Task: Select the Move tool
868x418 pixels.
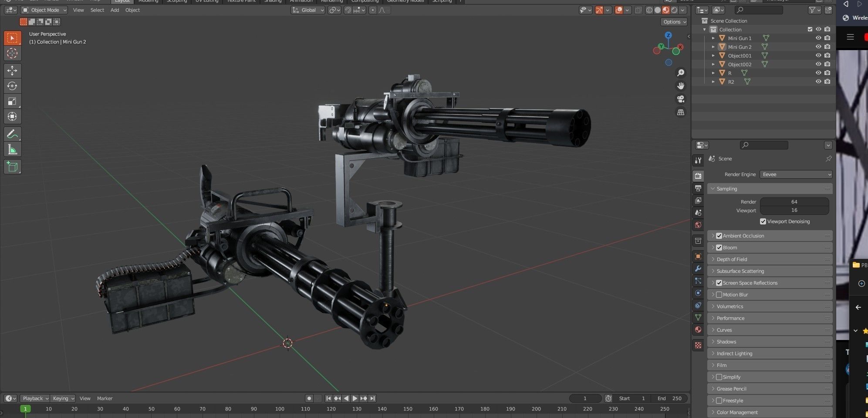Action: click(13, 70)
